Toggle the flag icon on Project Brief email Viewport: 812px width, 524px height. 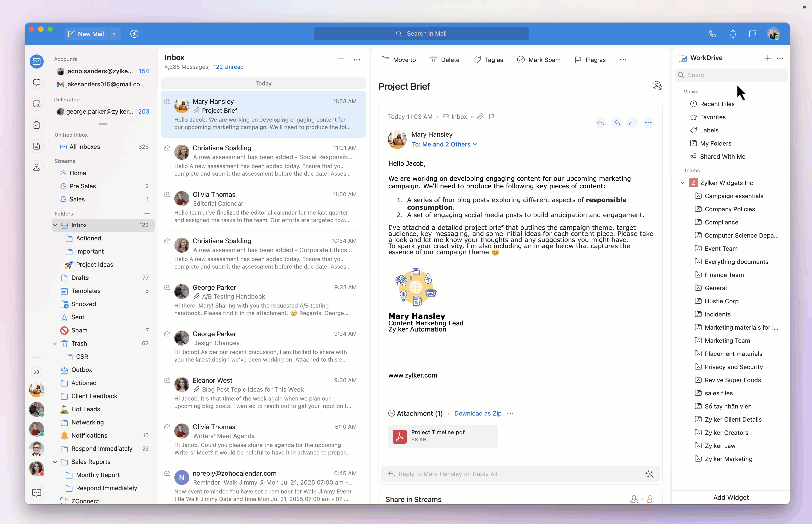(x=491, y=117)
